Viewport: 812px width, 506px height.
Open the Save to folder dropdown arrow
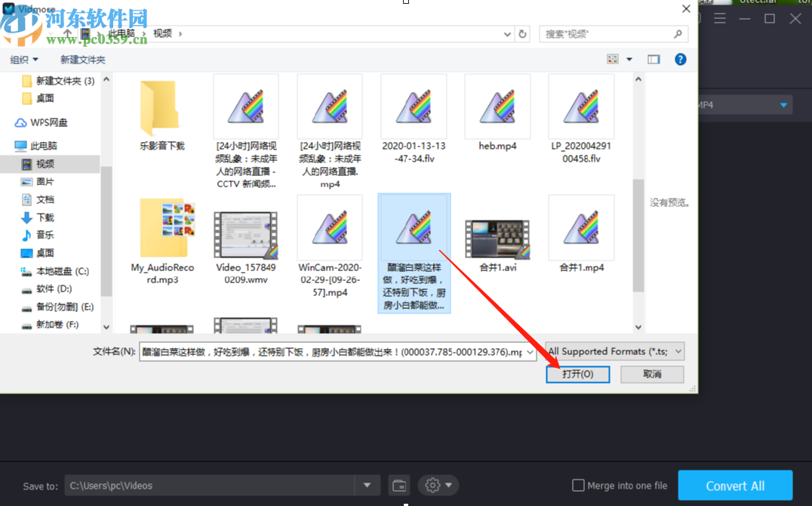(368, 485)
